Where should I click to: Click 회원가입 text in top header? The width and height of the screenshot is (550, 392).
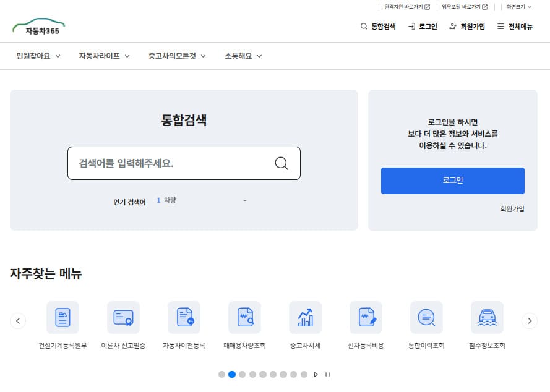click(473, 27)
